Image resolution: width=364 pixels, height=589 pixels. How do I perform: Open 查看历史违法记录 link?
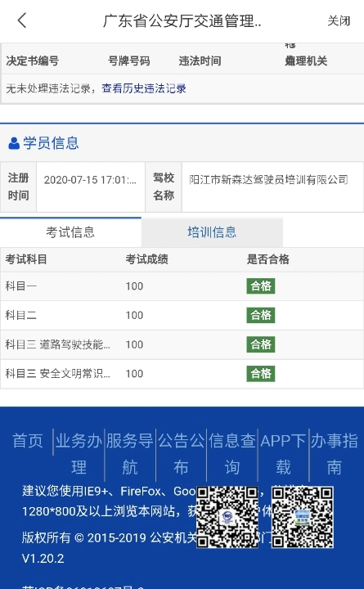[144, 88]
